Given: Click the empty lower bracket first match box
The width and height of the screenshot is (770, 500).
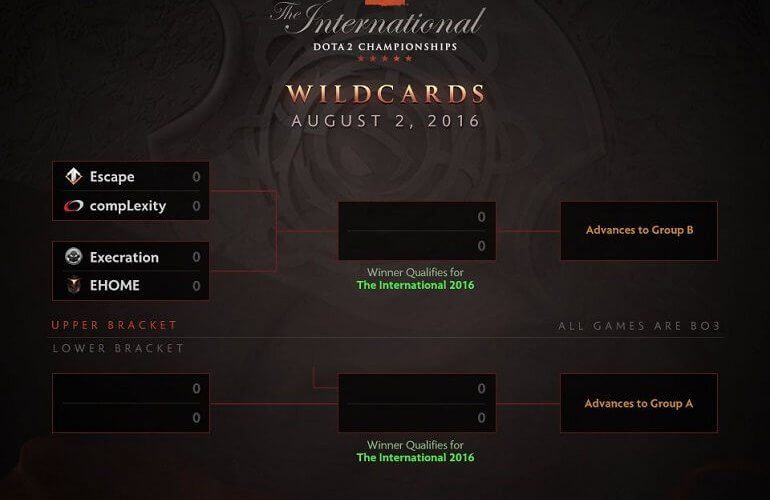Looking at the screenshot, I should 131,403.
